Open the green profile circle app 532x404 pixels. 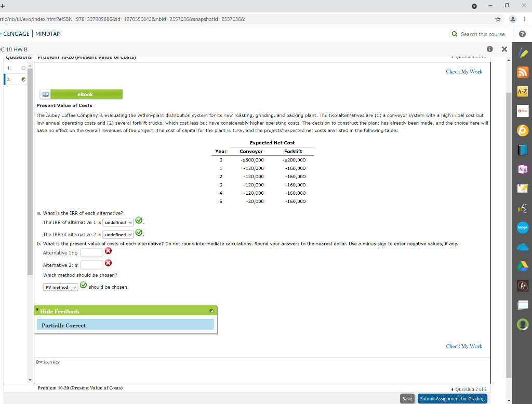coord(523,325)
